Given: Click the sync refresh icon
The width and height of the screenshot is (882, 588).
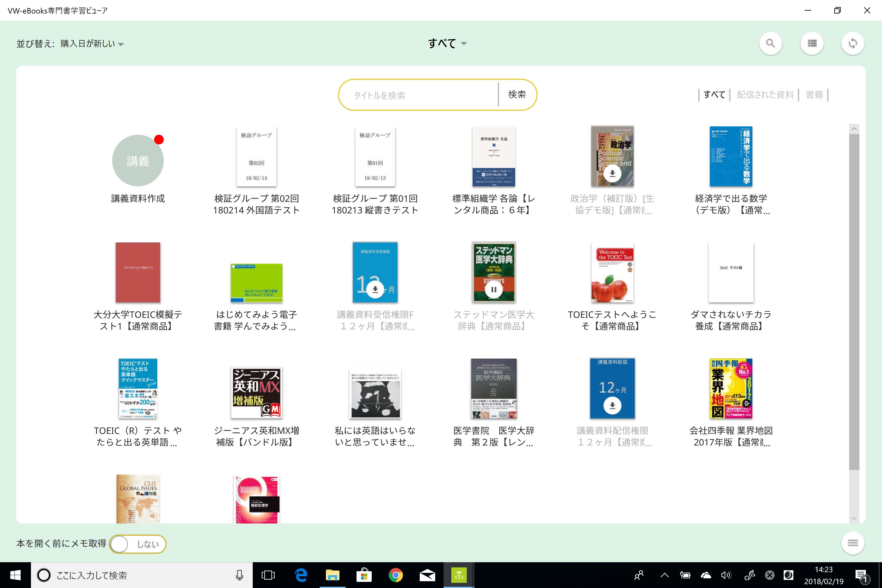Looking at the screenshot, I should coord(853,44).
